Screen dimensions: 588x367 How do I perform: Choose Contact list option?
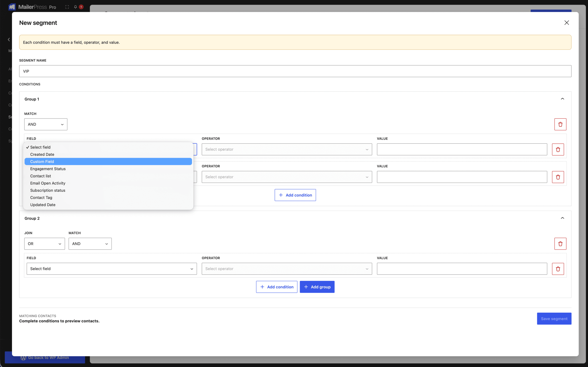click(x=108, y=176)
